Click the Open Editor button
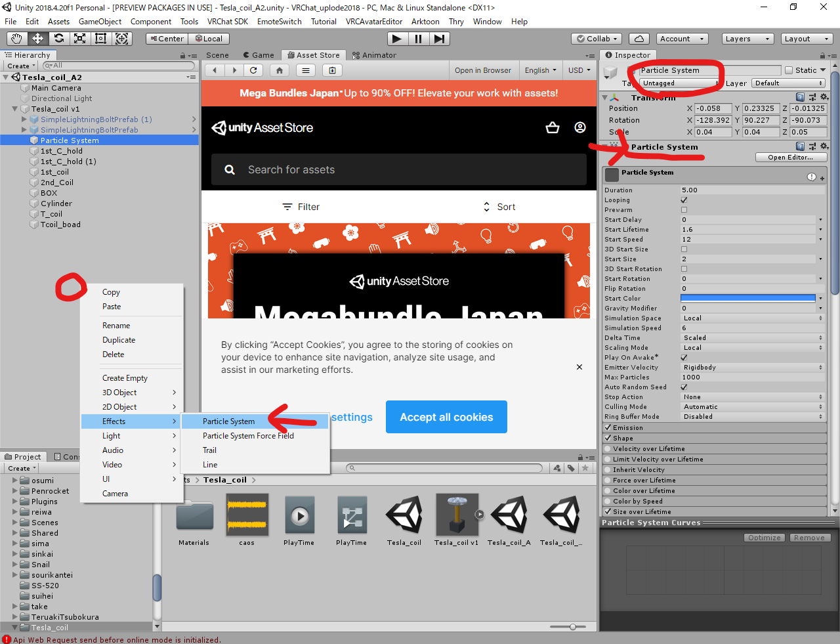 (791, 158)
